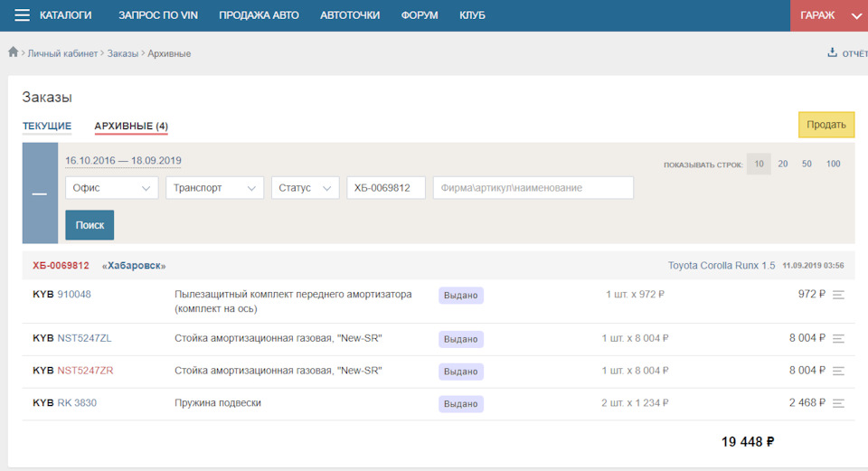Open the Статус dropdown
The height and width of the screenshot is (471, 868).
click(305, 188)
